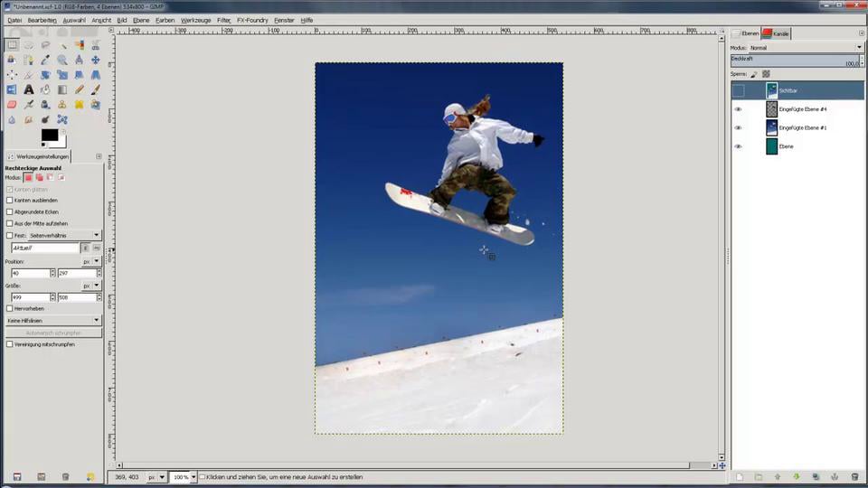Switch to the Kanäle tab
The image size is (868, 488).
[x=776, y=33]
